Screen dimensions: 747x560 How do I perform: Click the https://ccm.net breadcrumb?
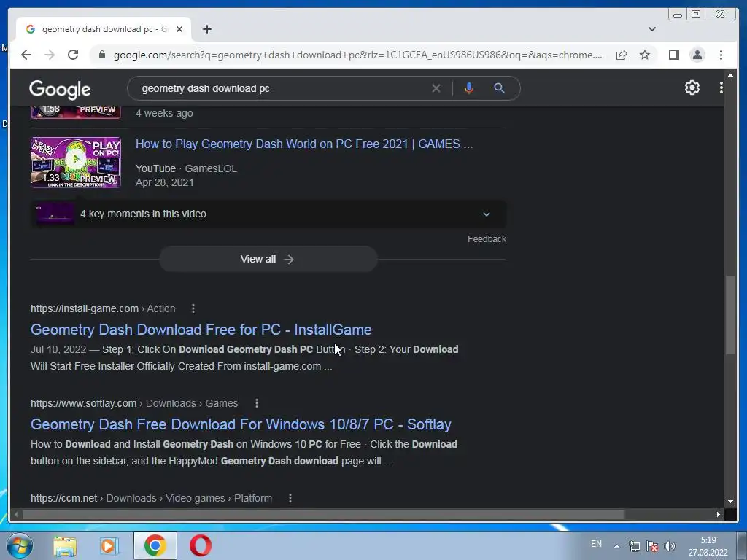pos(64,498)
